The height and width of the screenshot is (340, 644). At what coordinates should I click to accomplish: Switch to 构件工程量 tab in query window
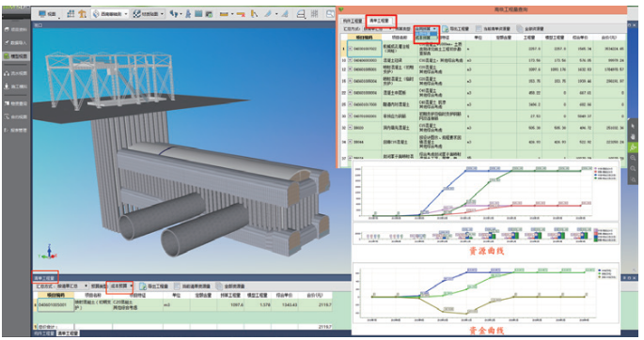353,21
